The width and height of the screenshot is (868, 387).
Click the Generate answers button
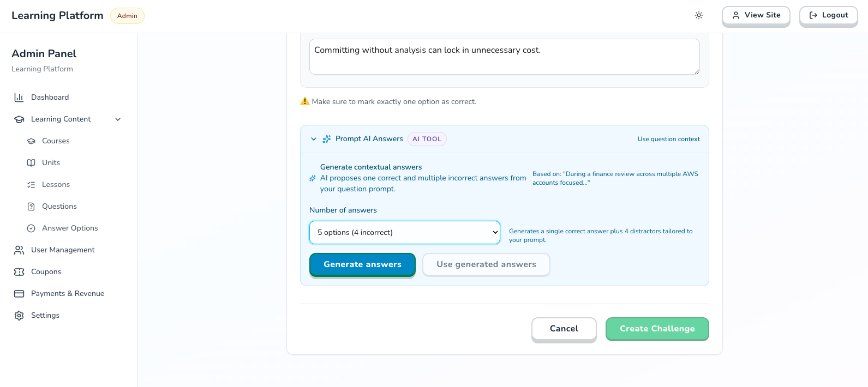(x=362, y=264)
